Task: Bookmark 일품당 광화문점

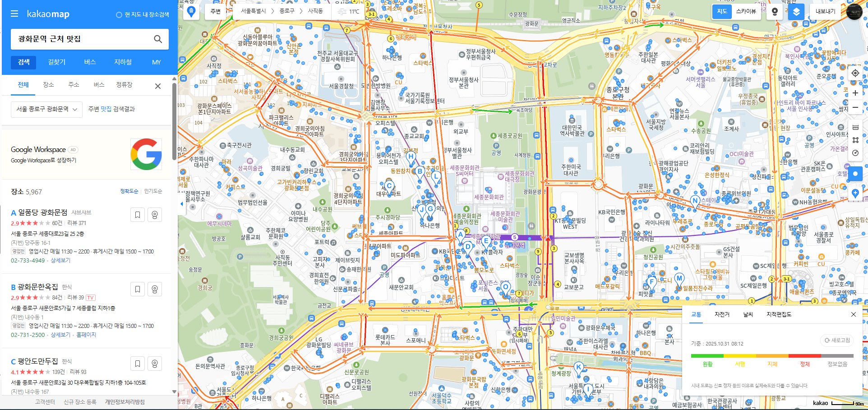Action: (x=138, y=215)
